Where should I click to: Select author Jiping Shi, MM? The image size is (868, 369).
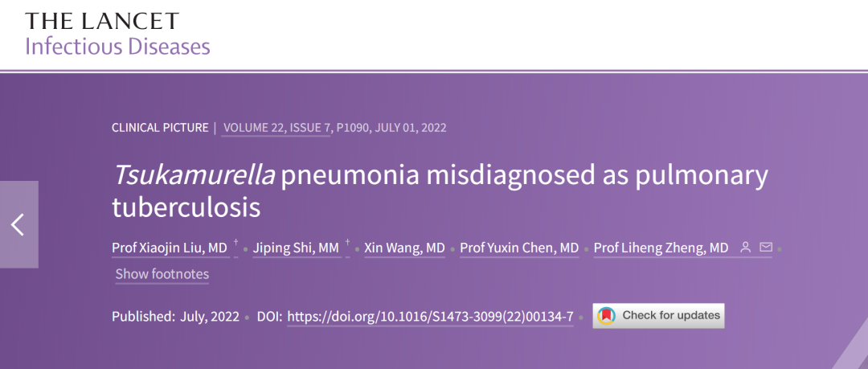(296, 248)
